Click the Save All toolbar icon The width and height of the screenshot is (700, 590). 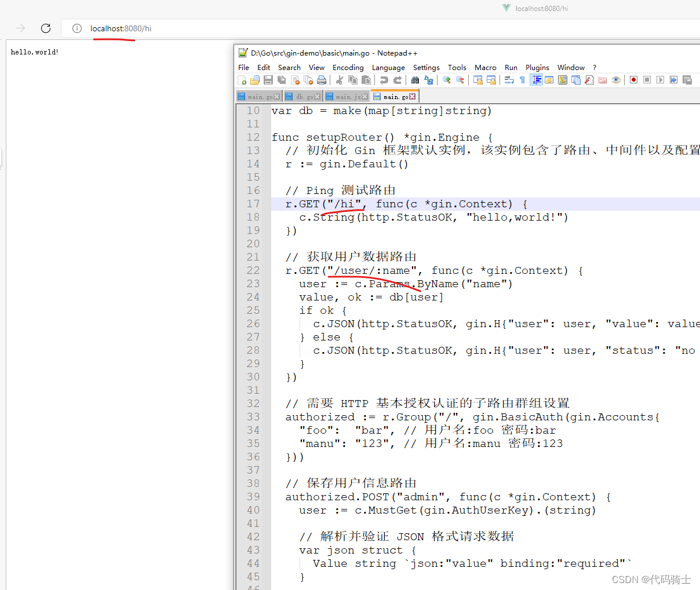point(281,79)
